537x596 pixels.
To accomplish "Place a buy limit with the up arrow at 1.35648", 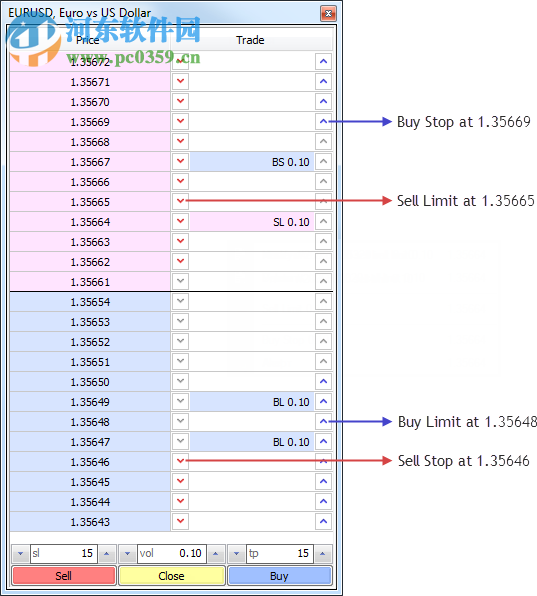I will click(x=323, y=422).
